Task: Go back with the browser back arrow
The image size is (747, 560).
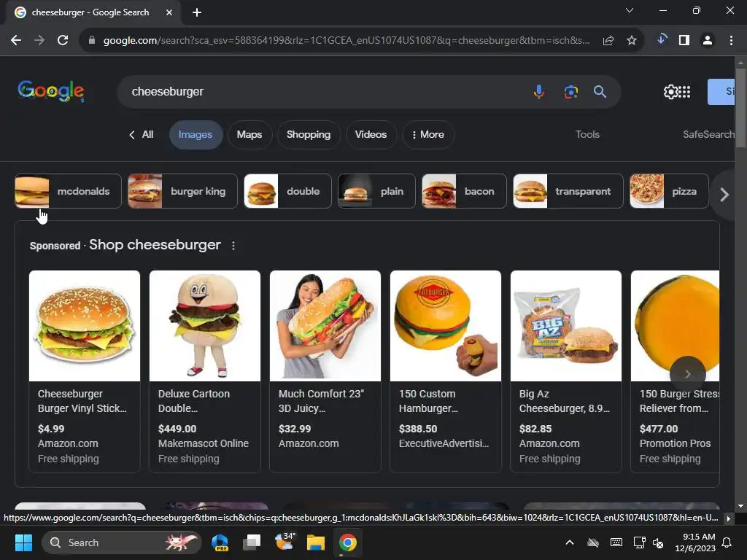Action: tap(16, 41)
